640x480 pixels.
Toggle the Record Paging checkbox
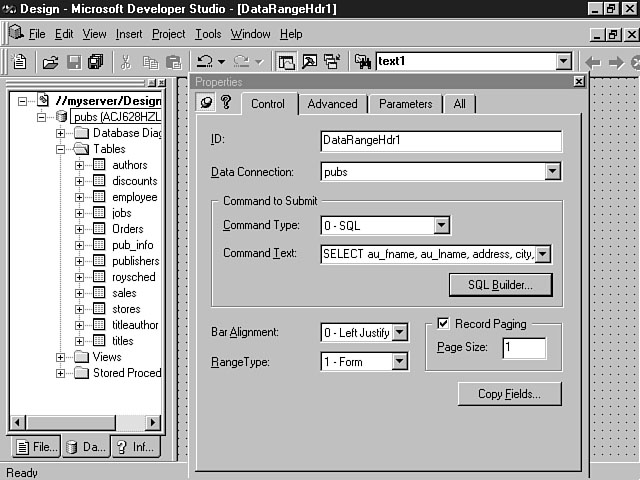tap(443, 324)
